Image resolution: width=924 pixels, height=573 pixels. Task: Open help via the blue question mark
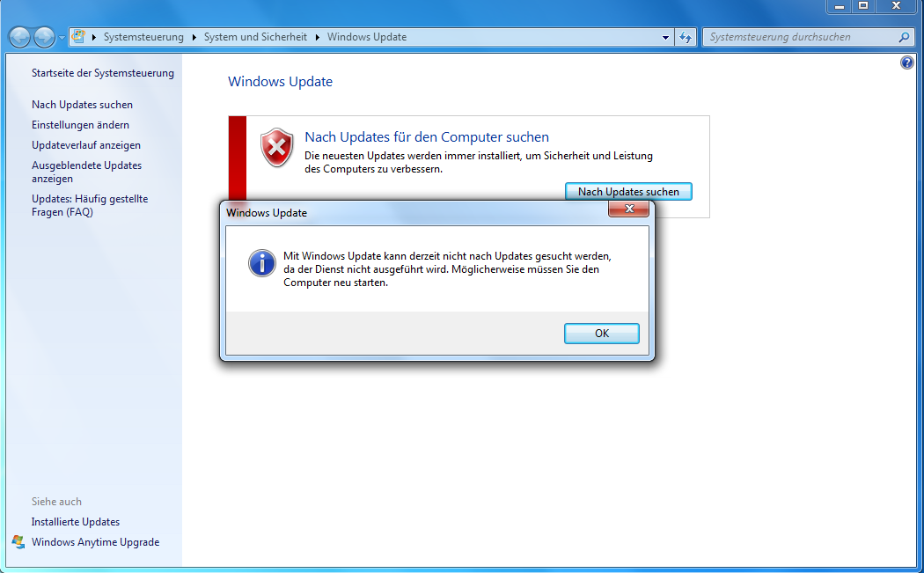click(907, 62)
